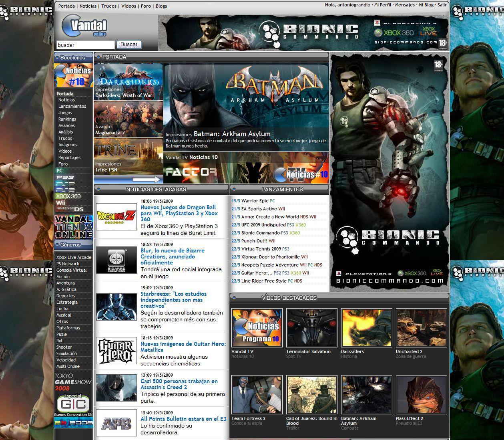Screen dimensions: 504x440
Task: Open Portada in the top navigation
Action: [66, 6]
